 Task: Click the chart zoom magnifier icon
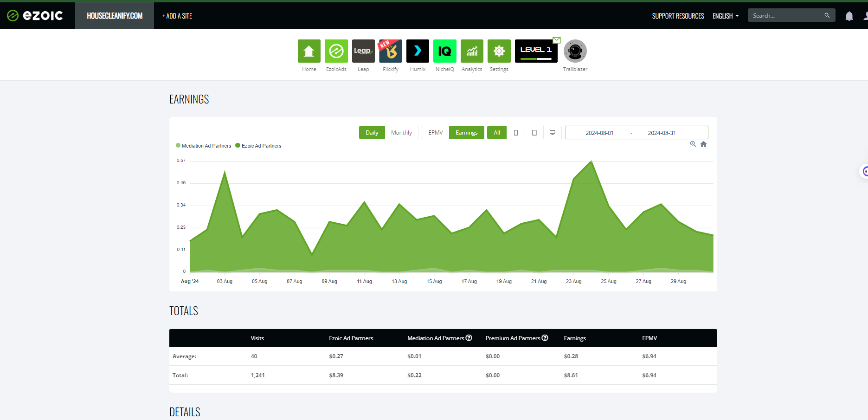693,144
